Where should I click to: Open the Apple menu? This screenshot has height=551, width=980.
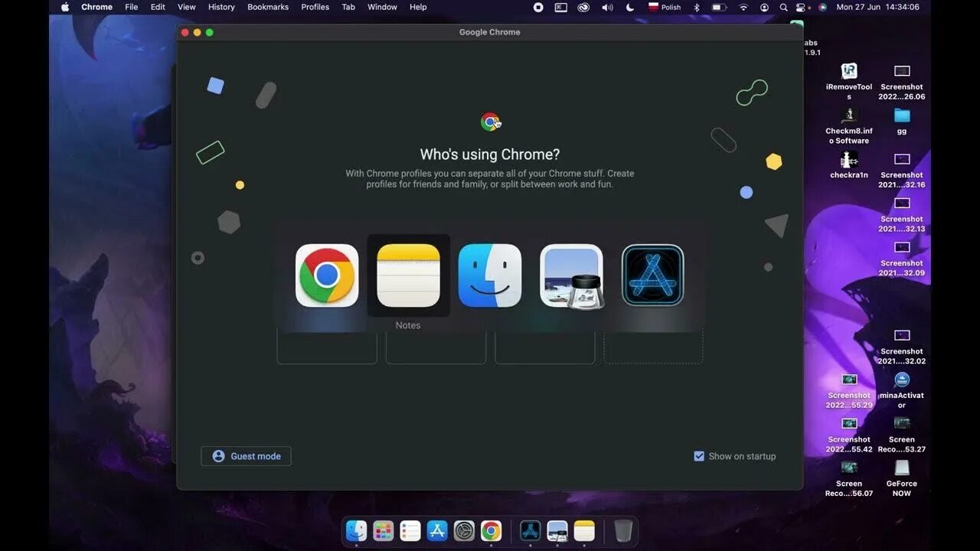(x=65, y=7)
